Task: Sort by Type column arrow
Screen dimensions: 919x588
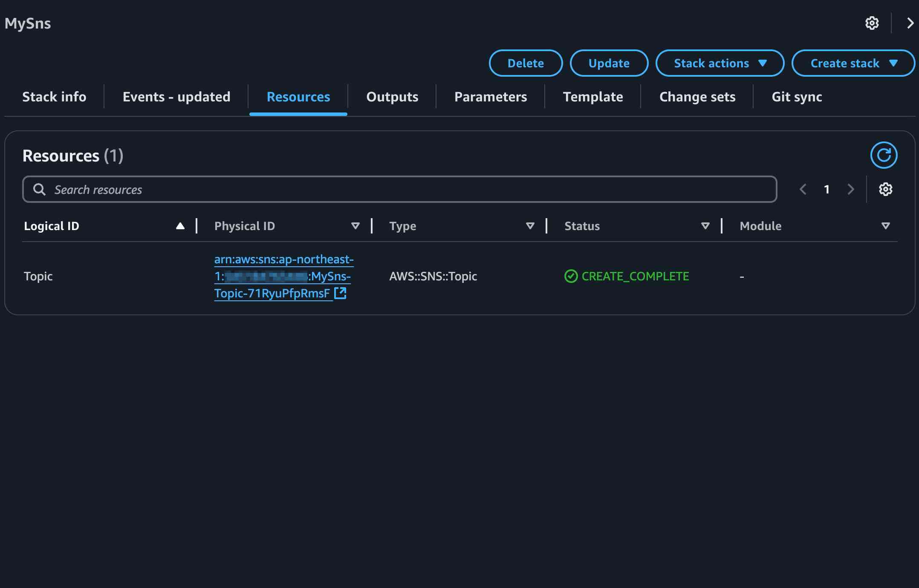Action: [x=530, y=226]
